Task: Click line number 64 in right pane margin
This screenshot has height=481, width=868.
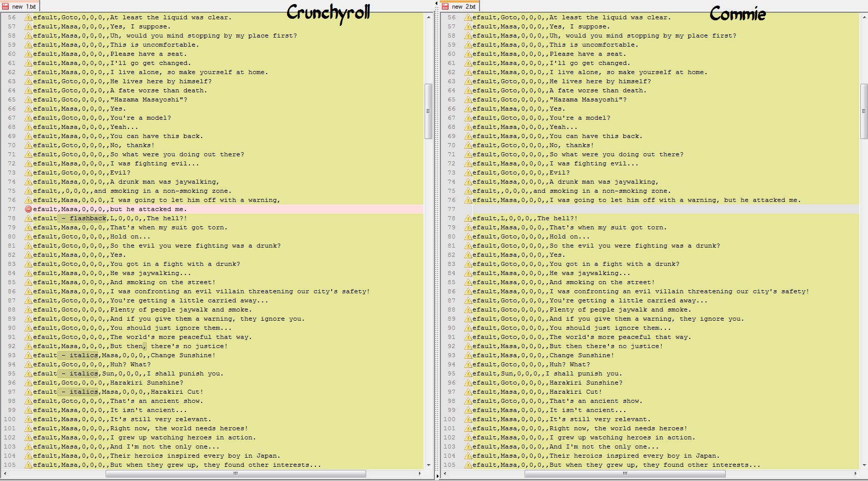Action: pos(452,90)
